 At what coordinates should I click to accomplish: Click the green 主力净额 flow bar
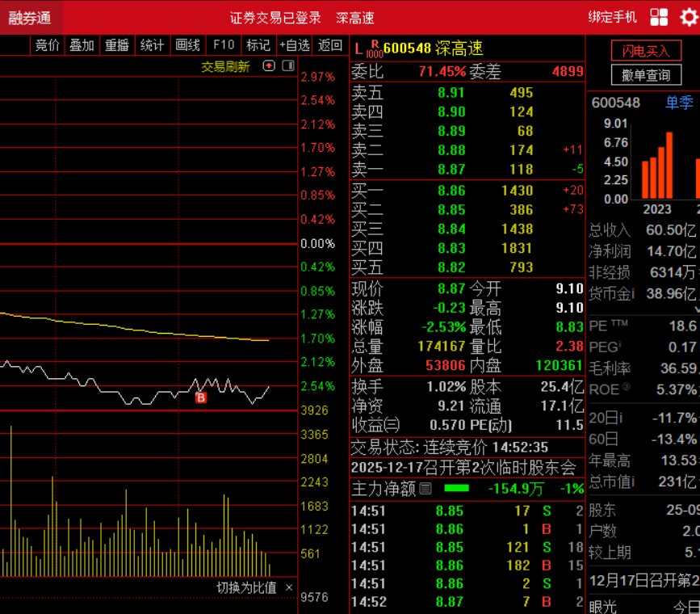point(456,489)
